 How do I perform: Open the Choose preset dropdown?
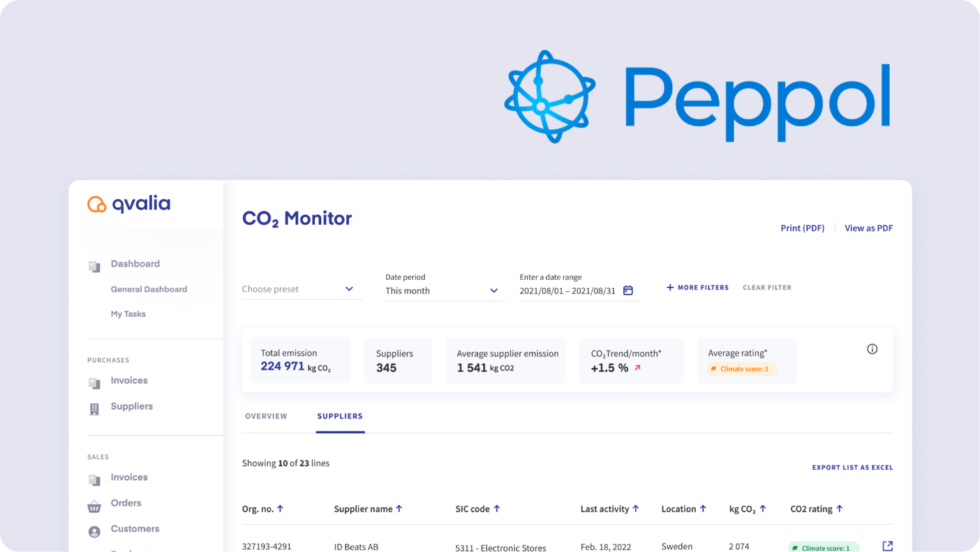301,289
